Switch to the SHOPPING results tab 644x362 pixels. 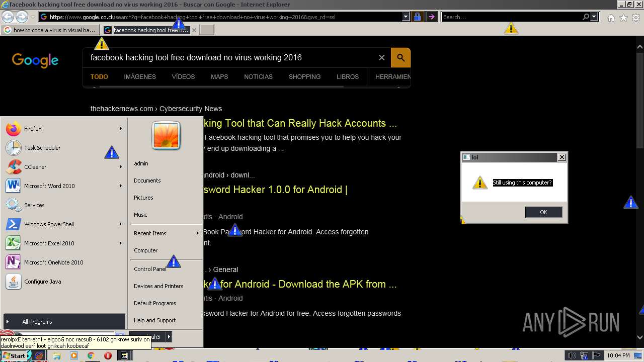pyautogui.click(x=304, y=77)
